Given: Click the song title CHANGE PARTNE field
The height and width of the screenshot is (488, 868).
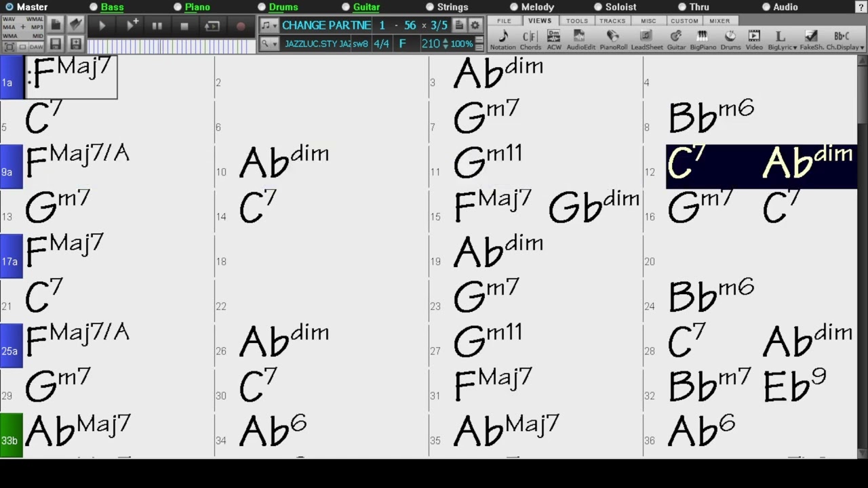Looking at the screenshot, I should [x=326, y=25].
